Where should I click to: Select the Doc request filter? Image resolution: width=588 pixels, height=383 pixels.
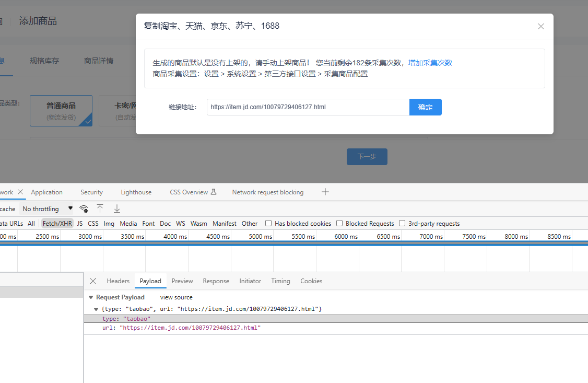click(165, 224)
